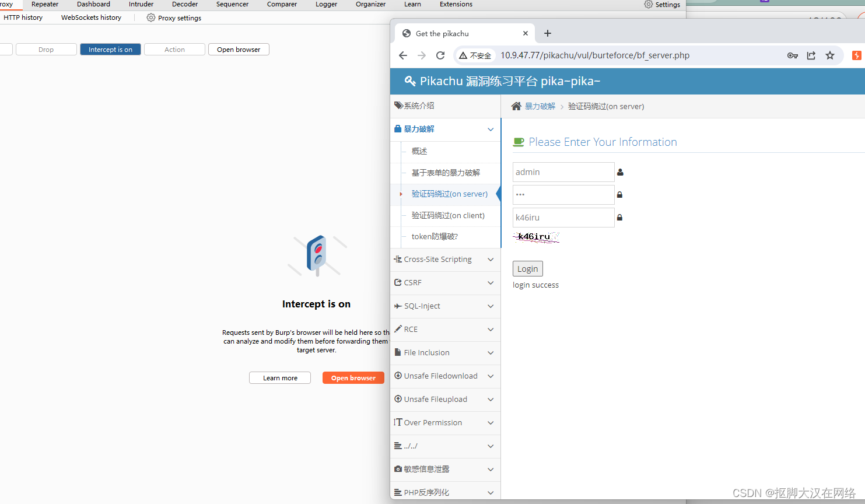This screenshot has width=865, height=504.
Task: Expand the Cross-Site Scripting menu
Action: pyautogui.click(x=445, y=260)
